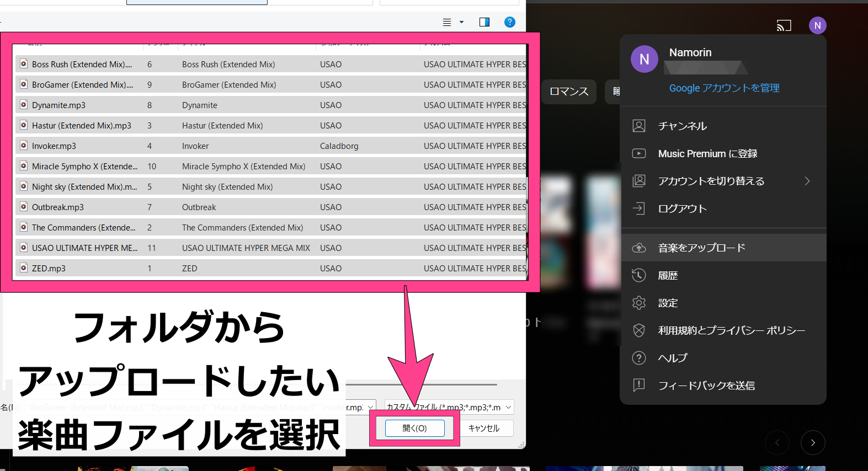The image size is (868, 471).
Task: Expand the view options dropdown arrow
Action: click(461, 22)
